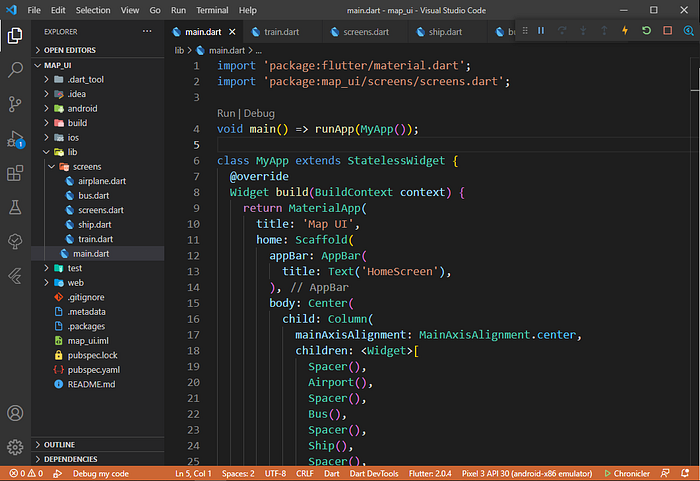This screenshot has height=481, width=700.
Task: Stop debugging with red square icon
Action: (667, 31)
